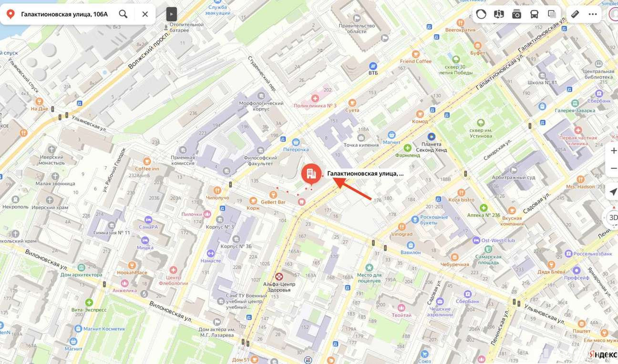Expand the collapsed side panel arrow

tap(172, 14)
